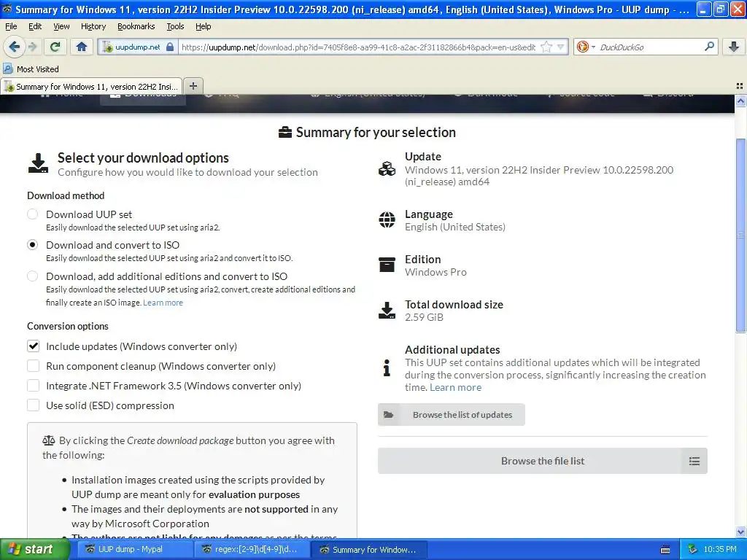Enable Integrate .NET Framework 3.5 checkbox
747x560 pixels.
34,386
